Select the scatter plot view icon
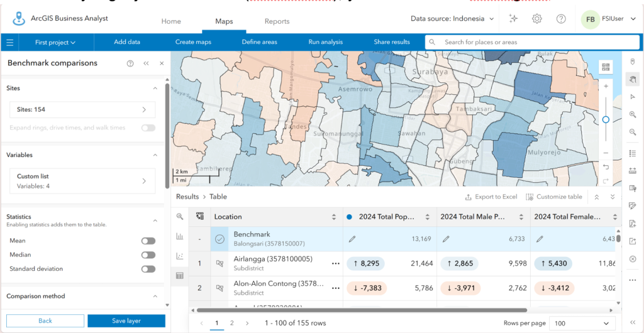 179,256
